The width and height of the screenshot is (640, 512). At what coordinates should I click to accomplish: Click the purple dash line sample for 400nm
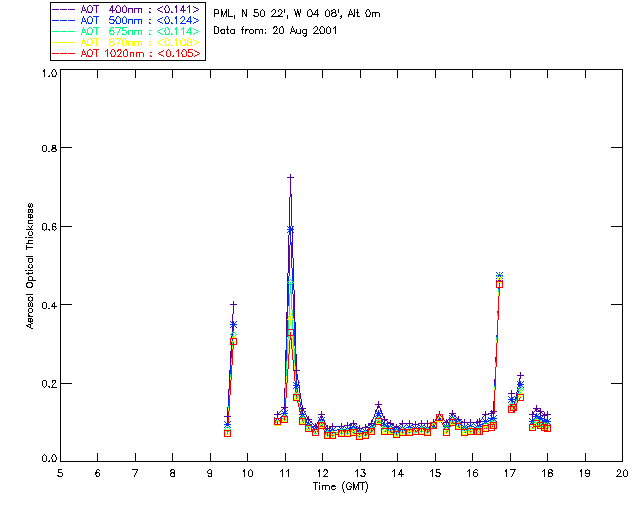coord(64,9)
